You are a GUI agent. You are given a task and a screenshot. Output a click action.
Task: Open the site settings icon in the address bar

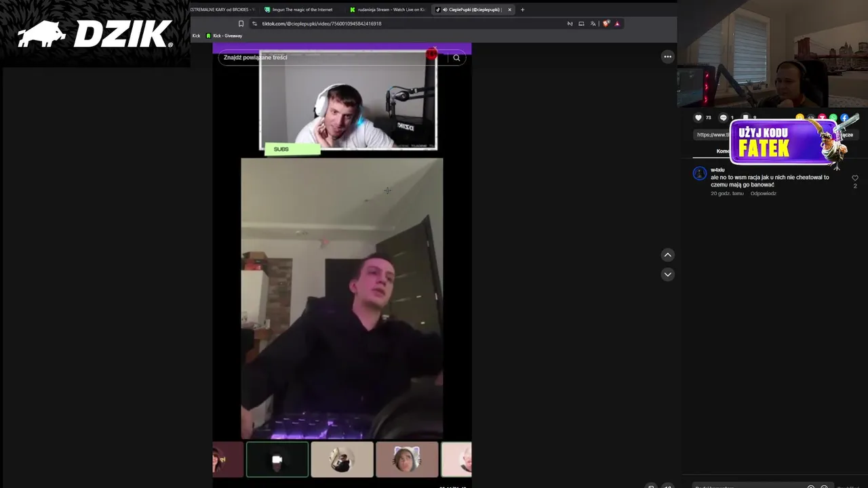[254, 24]
